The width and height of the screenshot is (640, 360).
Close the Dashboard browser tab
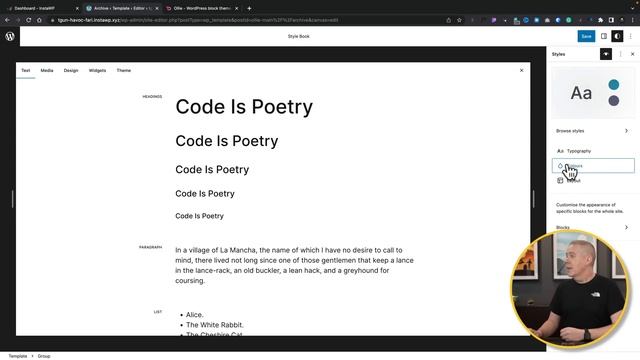77,8
